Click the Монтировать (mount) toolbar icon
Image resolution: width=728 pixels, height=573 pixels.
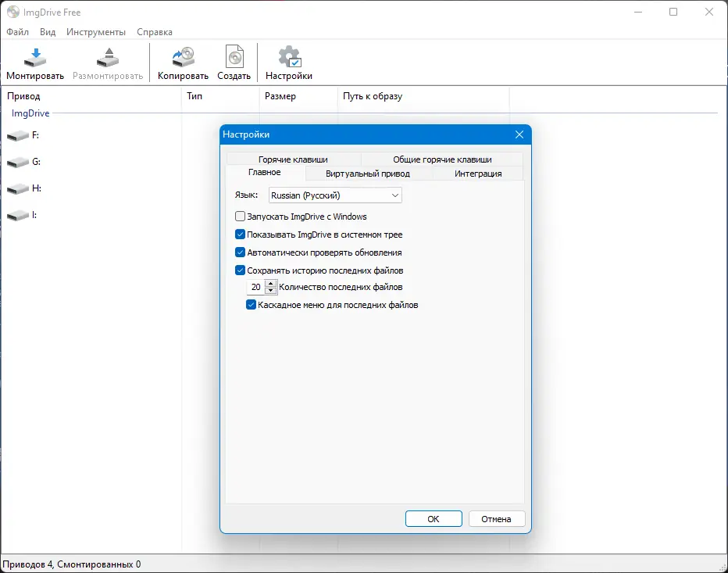(x=35, y=58)
